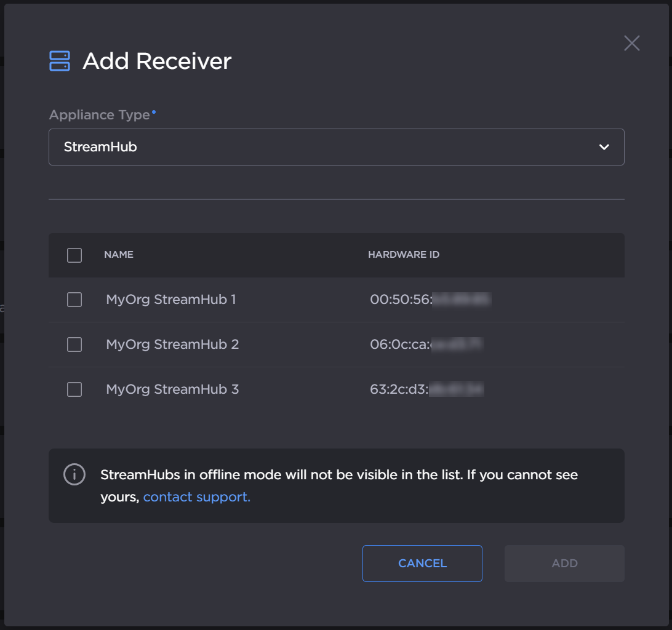Select the checkbox for MyOrg StreamHub 1
The width and height of the screenshot is (672, 630).
[x=74, y=300]
